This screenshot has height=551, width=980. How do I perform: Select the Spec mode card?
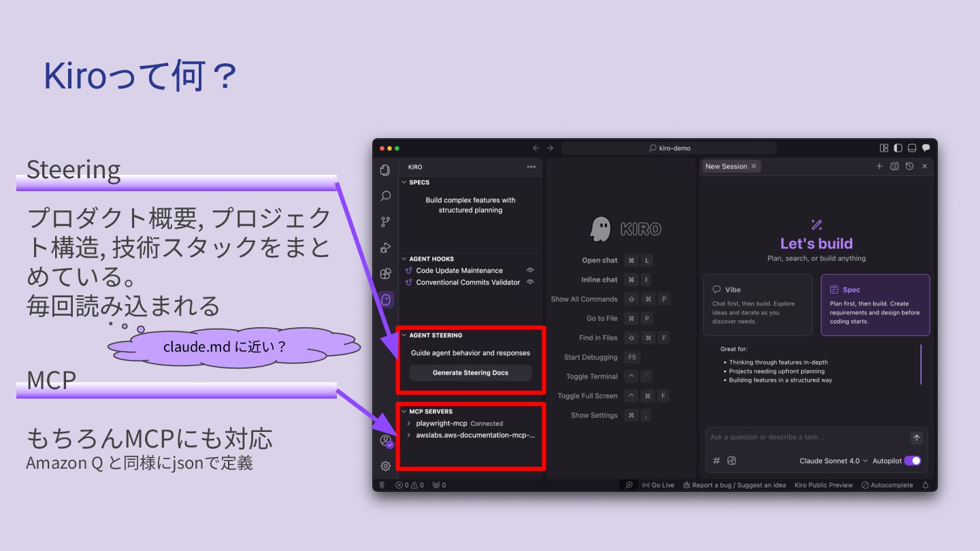click(875, 305)
